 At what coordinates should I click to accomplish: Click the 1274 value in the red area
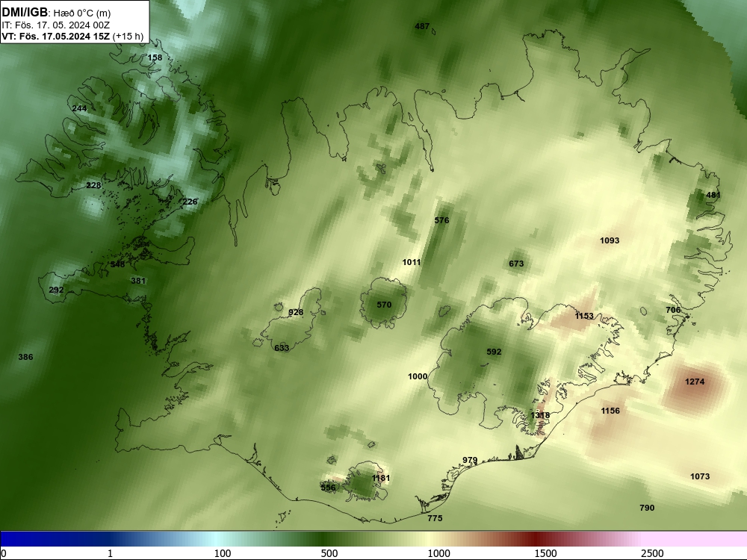tap(695, 382)
